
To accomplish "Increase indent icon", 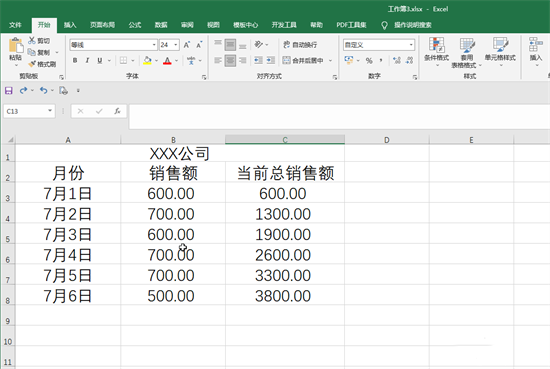I will click(270, 60).
